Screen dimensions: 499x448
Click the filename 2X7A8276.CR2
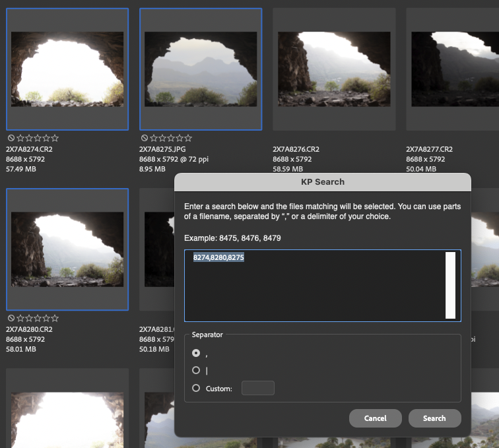pos(296,149)
